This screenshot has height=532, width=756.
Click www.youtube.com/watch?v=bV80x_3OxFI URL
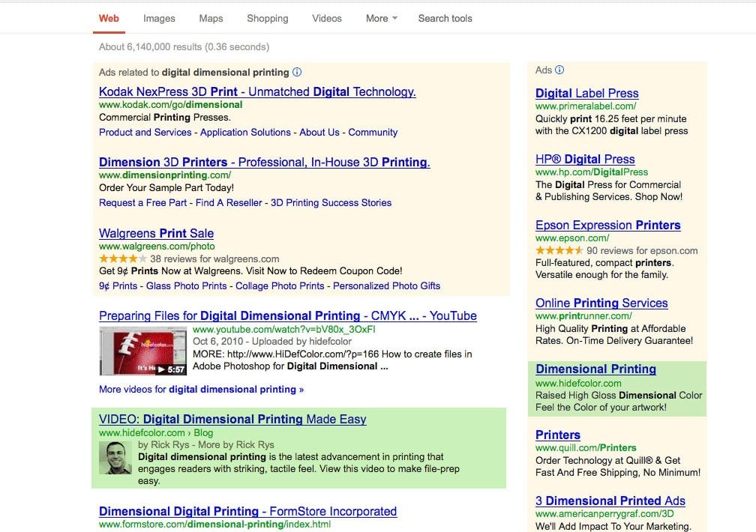[x=284, y=330]
